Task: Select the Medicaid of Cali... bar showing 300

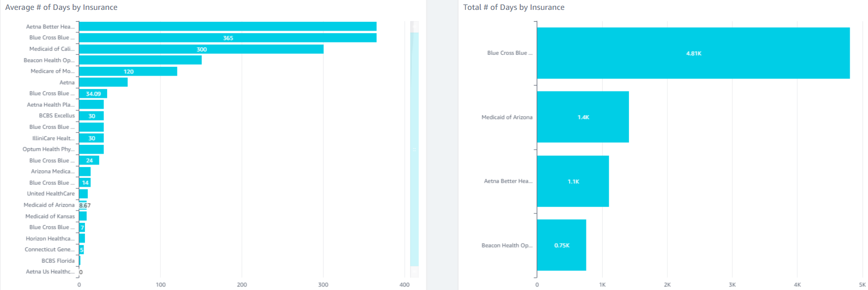Action: (x=201, y=49)
